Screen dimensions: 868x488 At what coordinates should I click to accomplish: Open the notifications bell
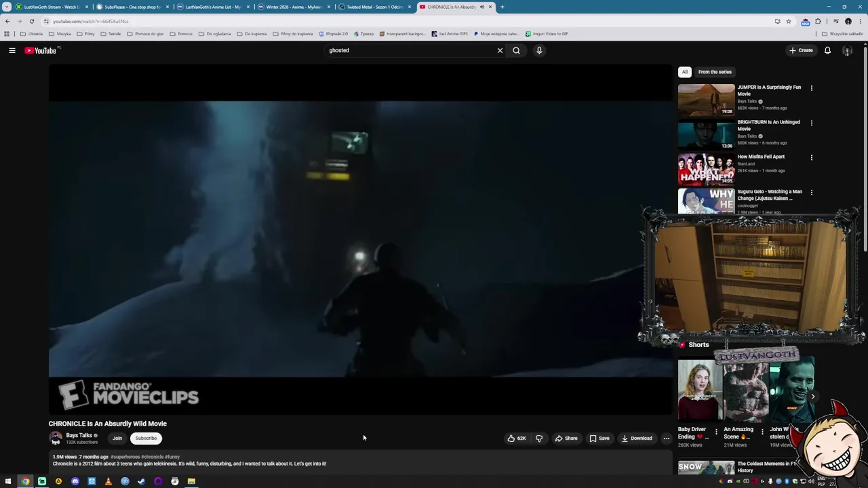[827, 50]
